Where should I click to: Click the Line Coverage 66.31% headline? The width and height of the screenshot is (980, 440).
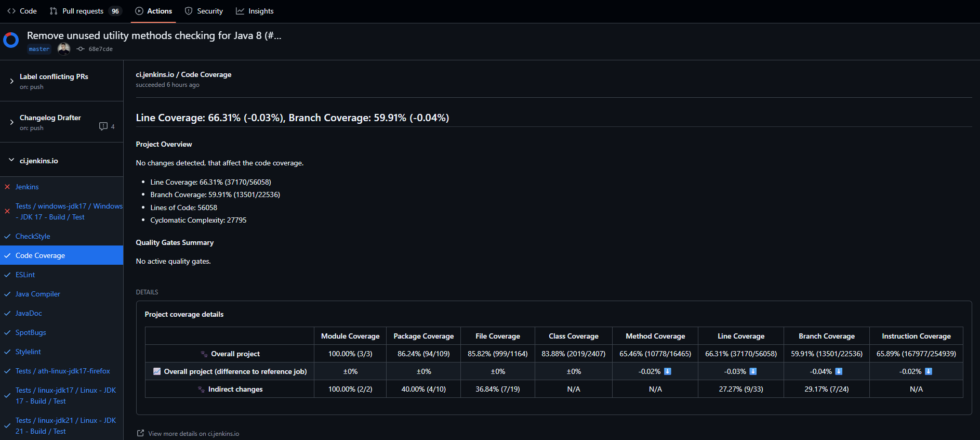click(x=293, y=118)
